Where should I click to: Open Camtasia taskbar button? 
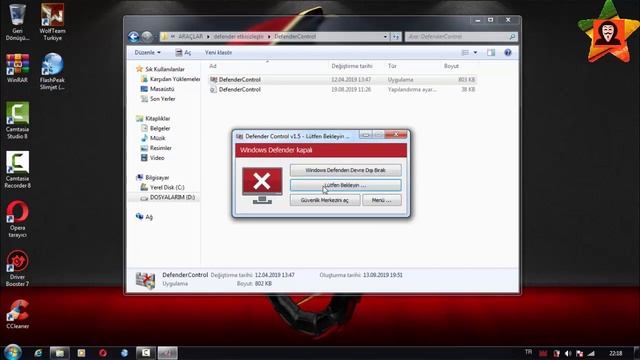pyautogui.click(x=146, y=353)
